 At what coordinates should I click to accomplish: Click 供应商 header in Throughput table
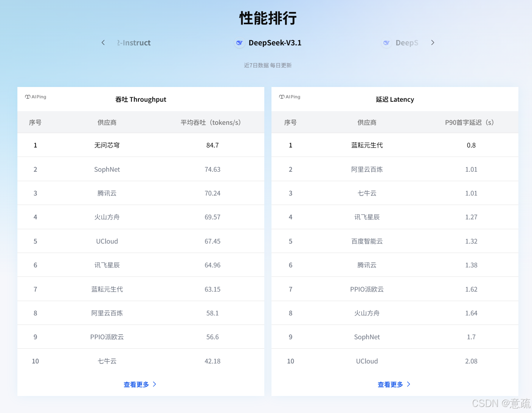[x=107, y=123]
